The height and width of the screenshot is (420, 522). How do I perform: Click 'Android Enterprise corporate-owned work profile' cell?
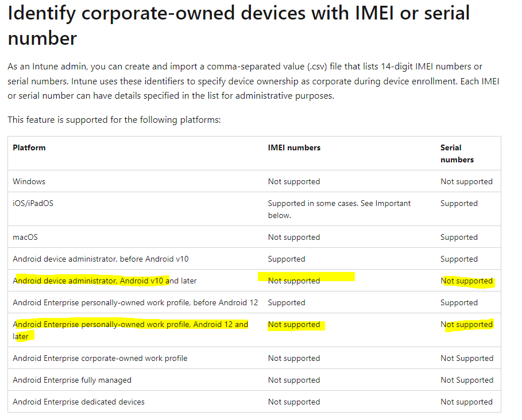pyautogui.click(x=100, y=358)
